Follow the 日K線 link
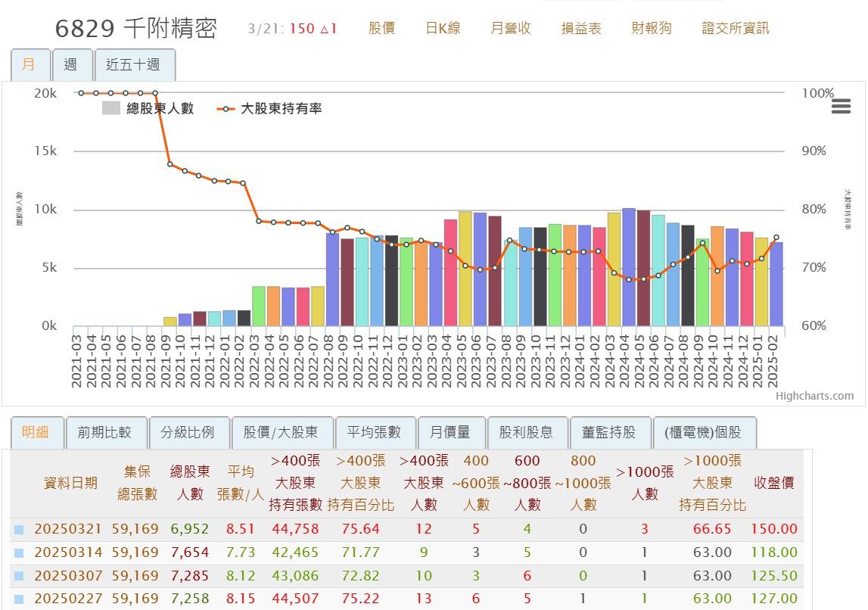The image size is (868, 610). tap(443, 28)
